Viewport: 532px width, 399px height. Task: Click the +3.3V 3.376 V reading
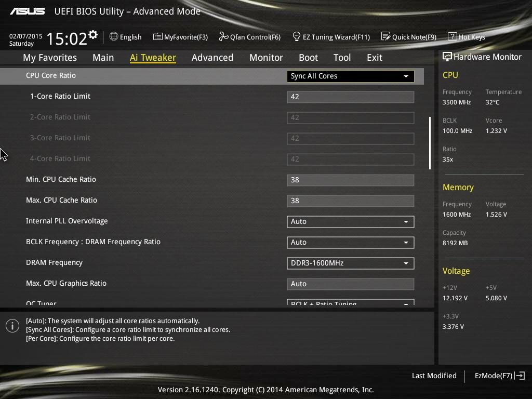click(x=453, y=326)
